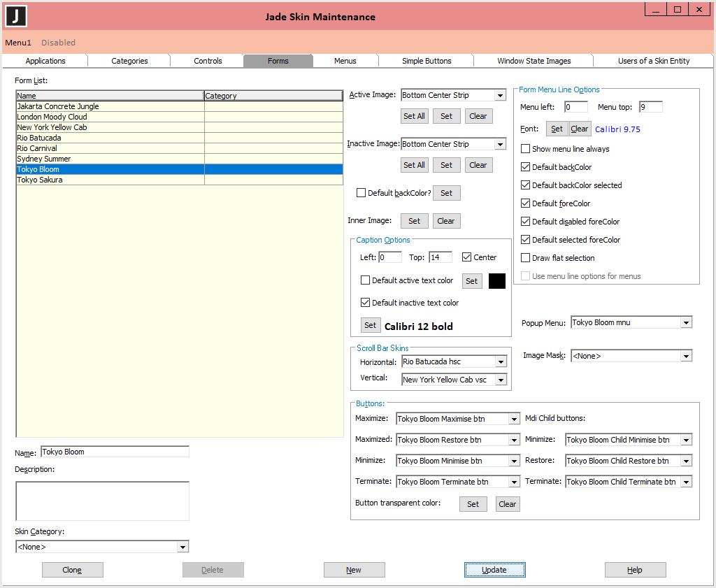
Task: Select Sydney Summer in the form list
Action: pos(44,159)
